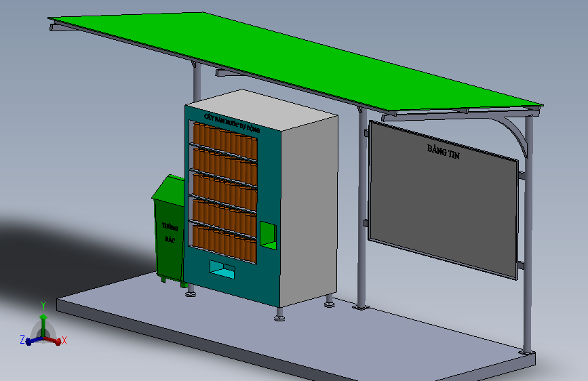Select the front-corner foot of the vending machine
This screenshot has width=588, height=381.
pos(279,315)
